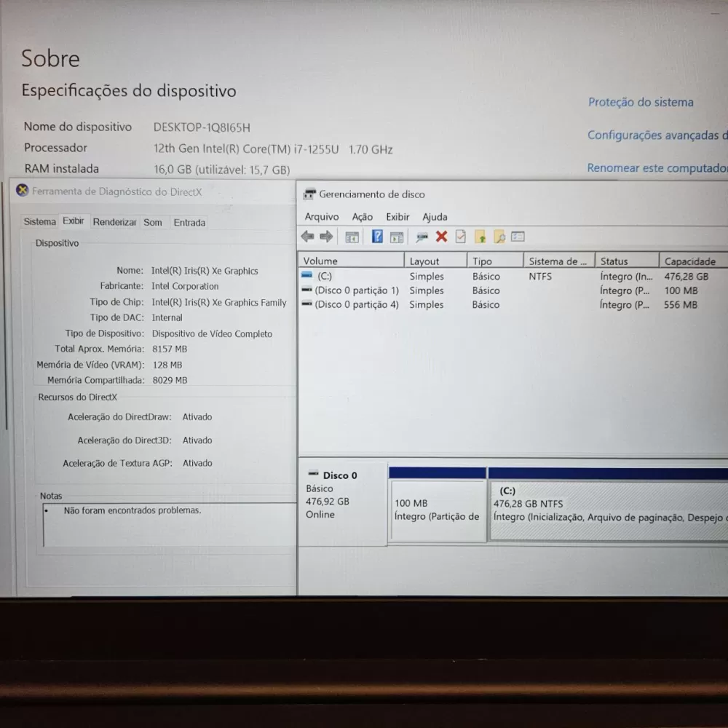Viewport: 728px width, 728px height.
Task: Open the Exibir menu in Disk Management
Action: click(x=398, y=217)
